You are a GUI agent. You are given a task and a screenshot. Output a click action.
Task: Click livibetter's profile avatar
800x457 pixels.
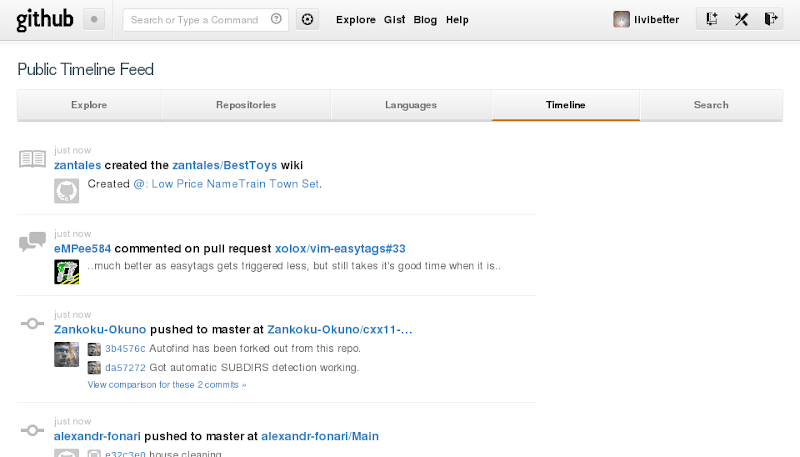[x=621, y=19]
